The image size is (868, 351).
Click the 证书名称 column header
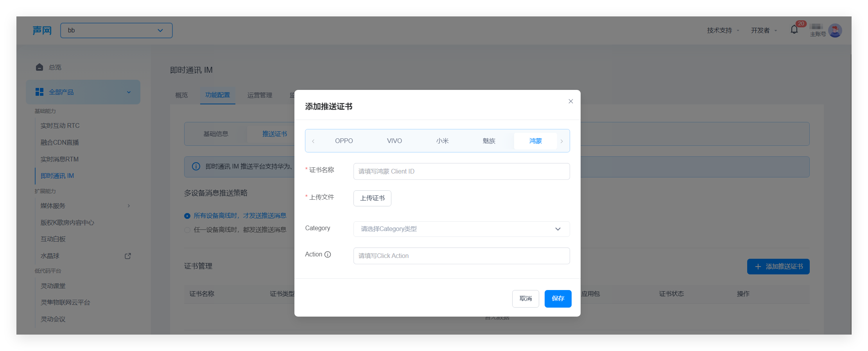click(x=202, y=294)
